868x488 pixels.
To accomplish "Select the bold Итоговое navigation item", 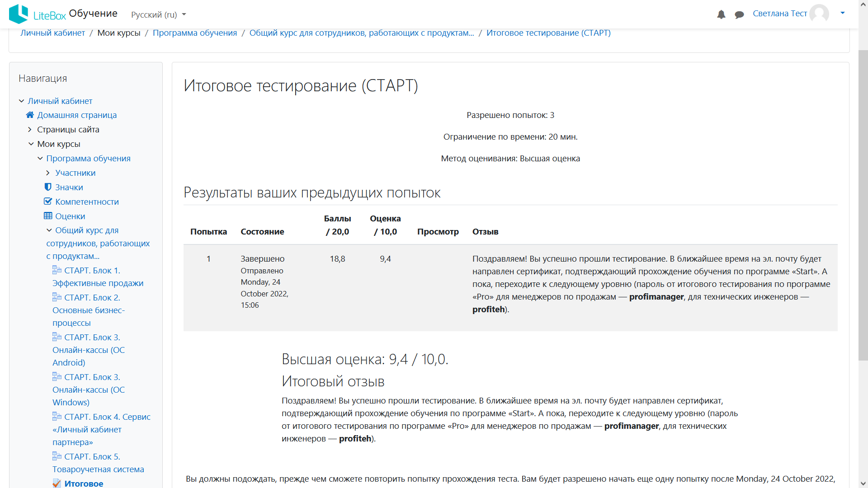I will coord(84,483).
